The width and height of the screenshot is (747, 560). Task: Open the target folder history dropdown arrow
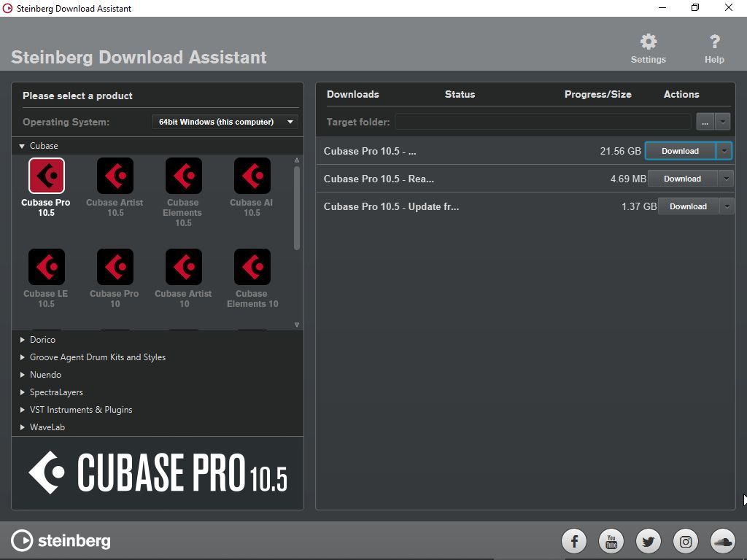pyautogui.click(x=723, y=122)
